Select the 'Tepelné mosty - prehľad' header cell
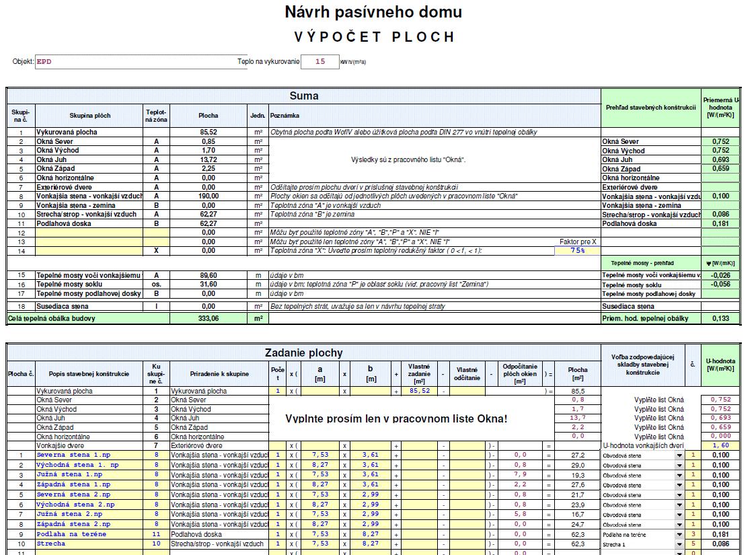Screen dimensions: 756x555 pyautogui.click(x=651, y=263)
